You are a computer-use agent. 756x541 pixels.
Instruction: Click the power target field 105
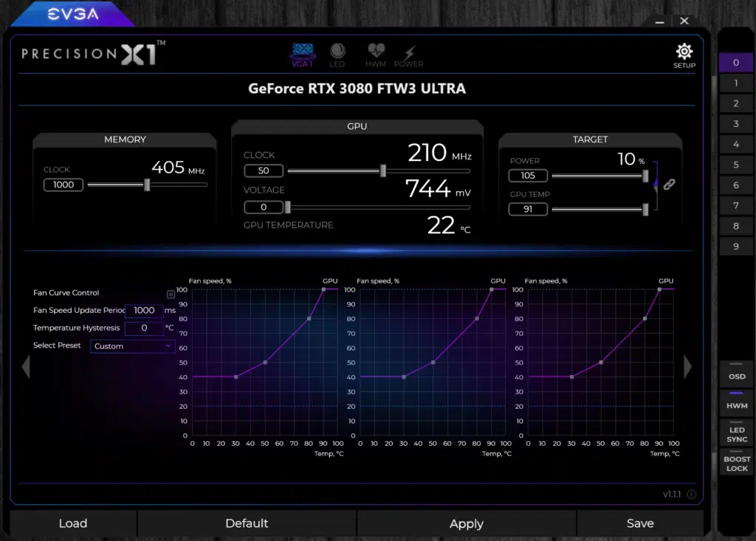[x=528, y=176]
